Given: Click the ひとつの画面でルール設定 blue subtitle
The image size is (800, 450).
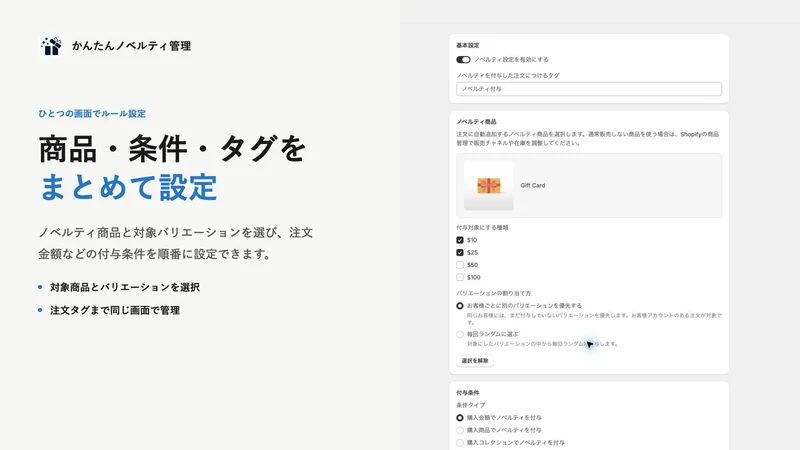Looking at the screenshot, I should pyautogui.click(x=92, y=114).
